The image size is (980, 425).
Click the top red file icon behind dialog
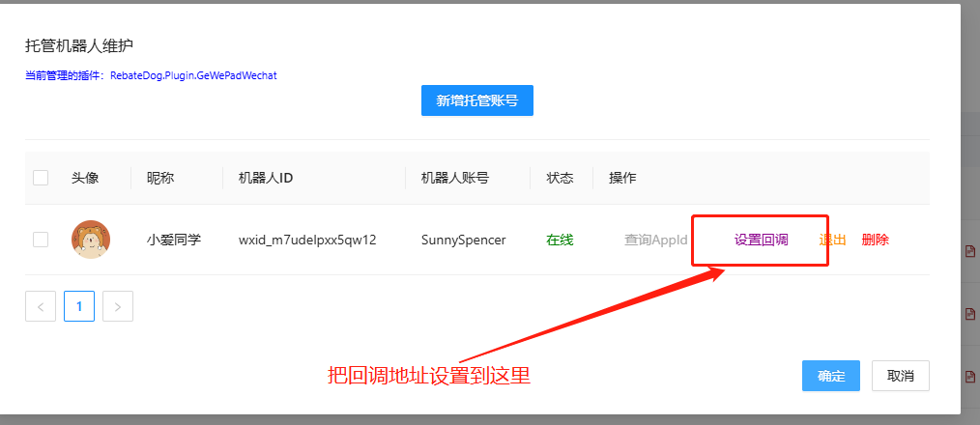[x=970, y=251]
